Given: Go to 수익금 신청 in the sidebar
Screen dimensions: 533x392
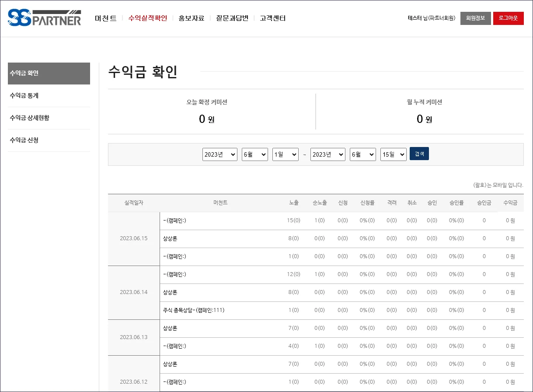Looking at the screenshot, I should 49,140.
